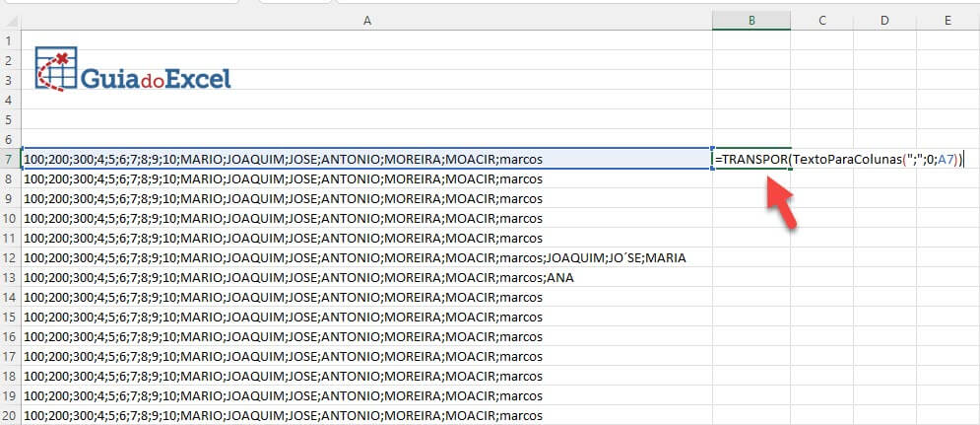This screenshot has height=425, width=980.
Task: Click cell A12 ending with MARIA
Action: [x=366, y=257]
